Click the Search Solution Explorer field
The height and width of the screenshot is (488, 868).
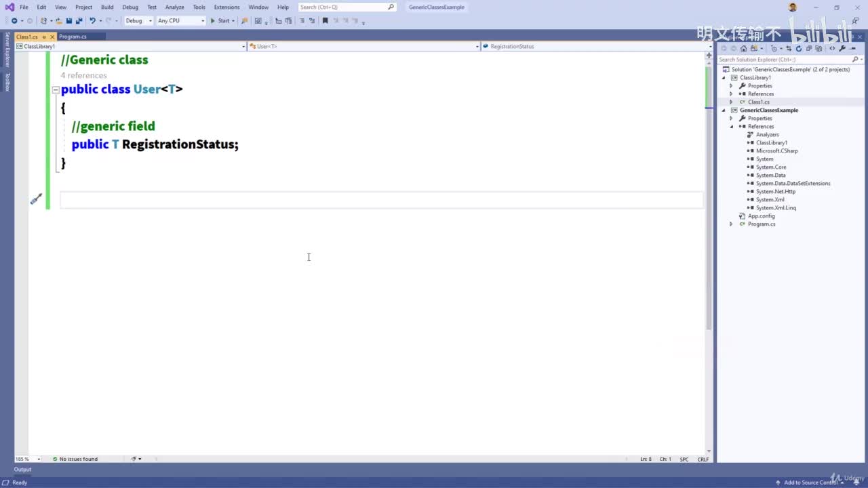[x=789, y=60]
